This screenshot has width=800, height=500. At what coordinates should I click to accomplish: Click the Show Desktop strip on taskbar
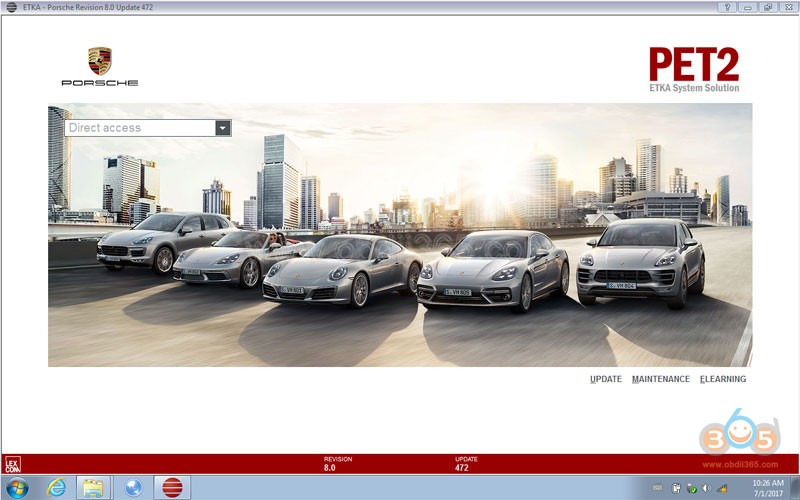pyautogui.click(x=795, y=488)
